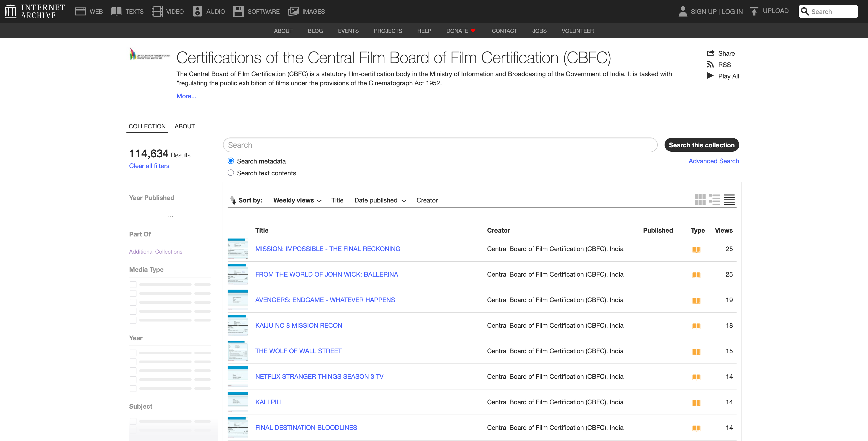Image resolution: width=868 pixels, height=441 pixels.
Task: Select Search metadata radio button
Action: tap(231, 161)
